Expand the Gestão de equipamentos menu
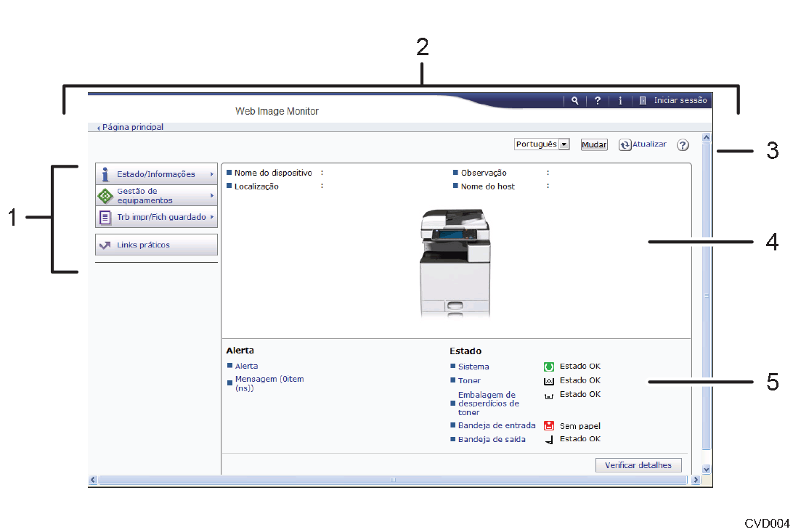Image resolution: width=801 pixels, height=532 pixels. click(x=156, y=195)
